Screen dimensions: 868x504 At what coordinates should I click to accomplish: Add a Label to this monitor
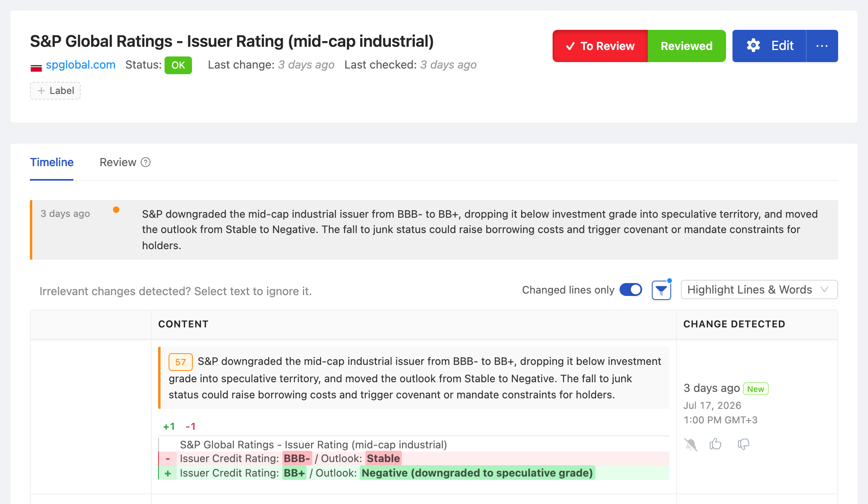tap(55, 91)
